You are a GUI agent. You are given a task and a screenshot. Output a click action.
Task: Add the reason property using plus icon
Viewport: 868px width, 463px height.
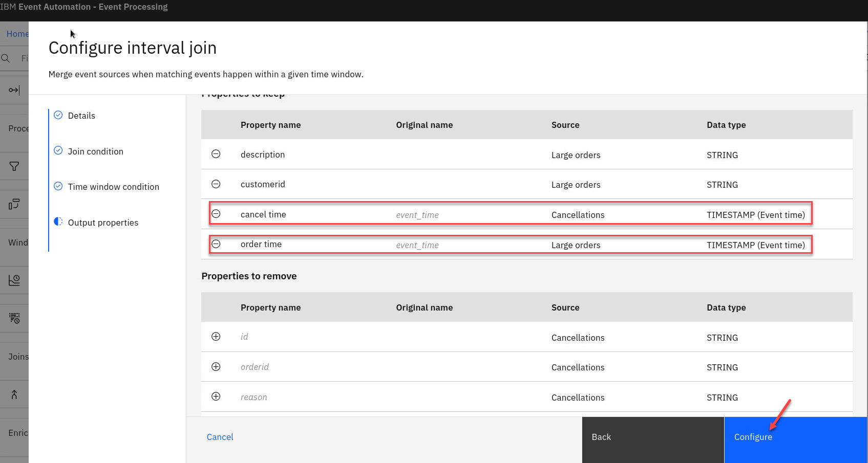[216, 396]
